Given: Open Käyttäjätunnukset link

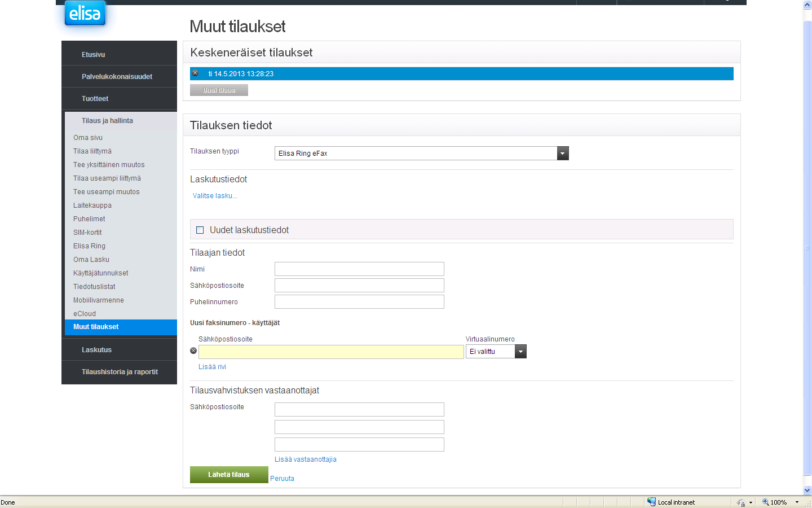Looking at the screenshot, I should (101, 273).
